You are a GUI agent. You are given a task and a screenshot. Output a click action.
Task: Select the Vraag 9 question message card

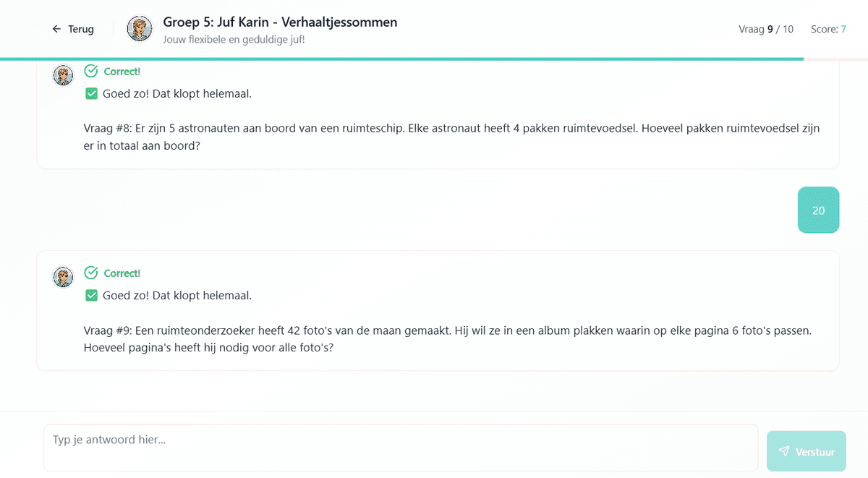point(437,311)
